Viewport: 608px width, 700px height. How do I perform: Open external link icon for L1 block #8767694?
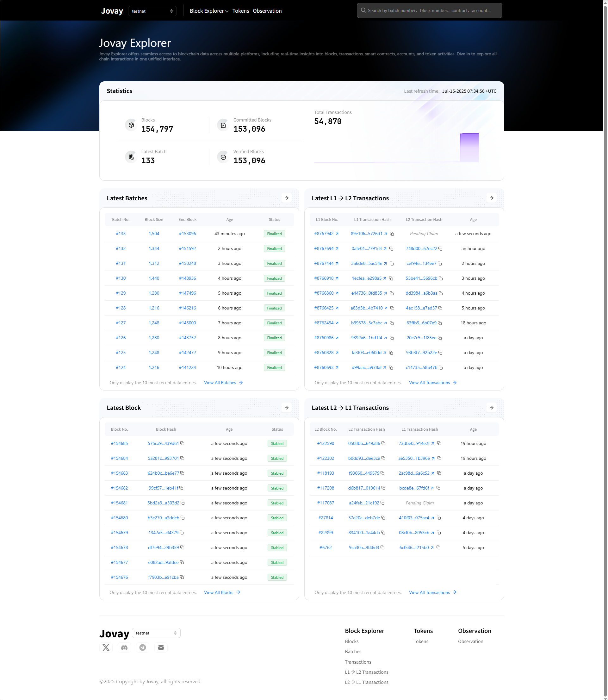337,249
